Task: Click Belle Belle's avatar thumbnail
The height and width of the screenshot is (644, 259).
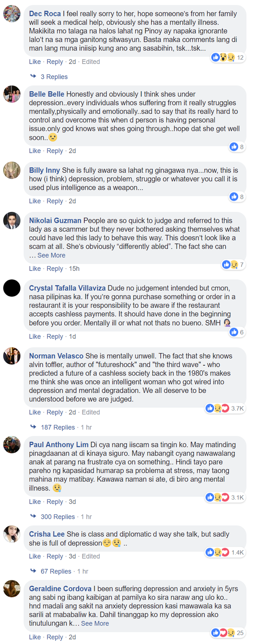Action: tap(12, 94)
